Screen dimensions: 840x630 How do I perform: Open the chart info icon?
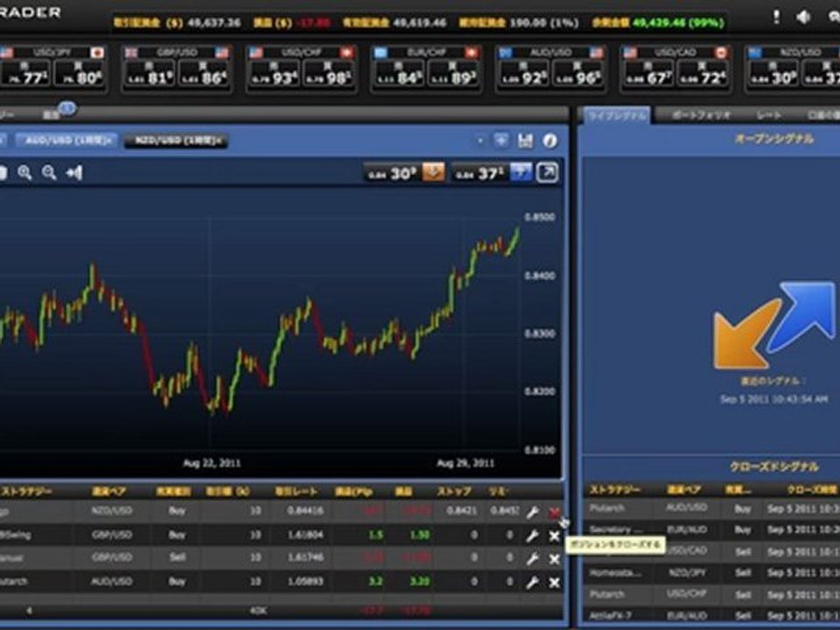pyautogui.click(x=549, y=140)
